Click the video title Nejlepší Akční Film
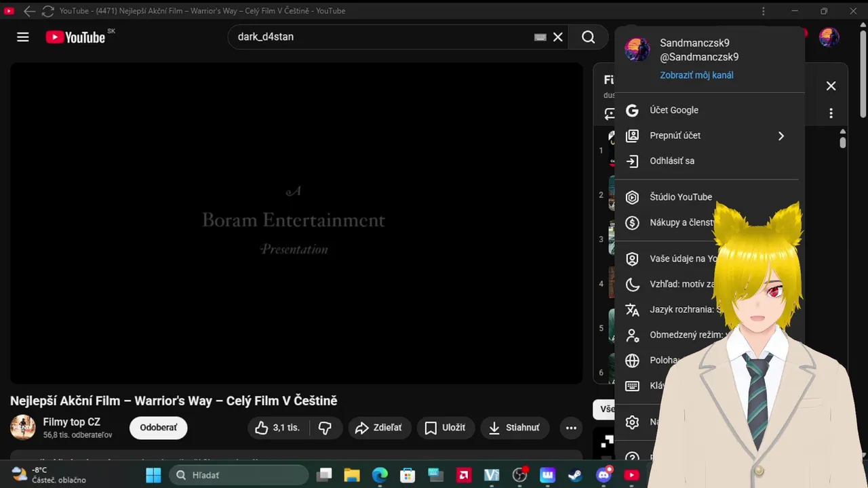The width and height of the screenshot is (868, 488). (174, 401)
